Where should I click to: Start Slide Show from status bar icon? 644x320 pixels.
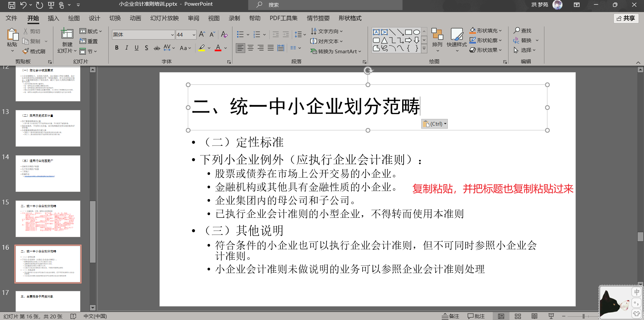click(551, 316)
